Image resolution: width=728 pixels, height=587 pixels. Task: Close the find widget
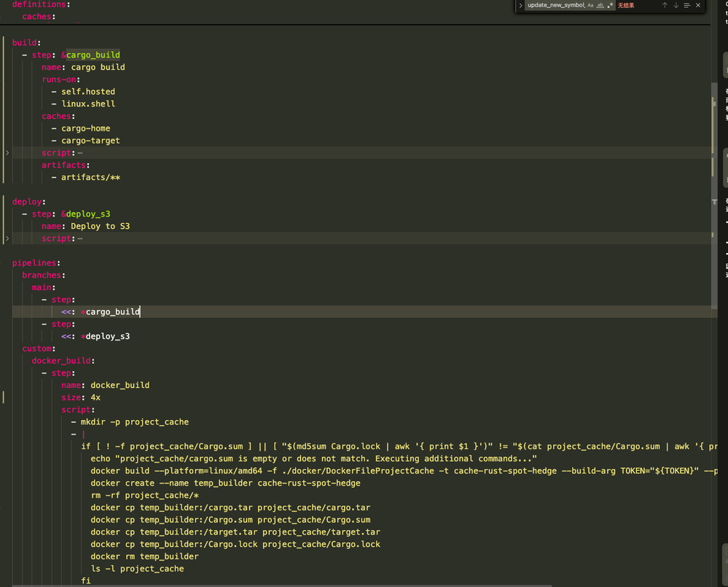pos(698,6)
